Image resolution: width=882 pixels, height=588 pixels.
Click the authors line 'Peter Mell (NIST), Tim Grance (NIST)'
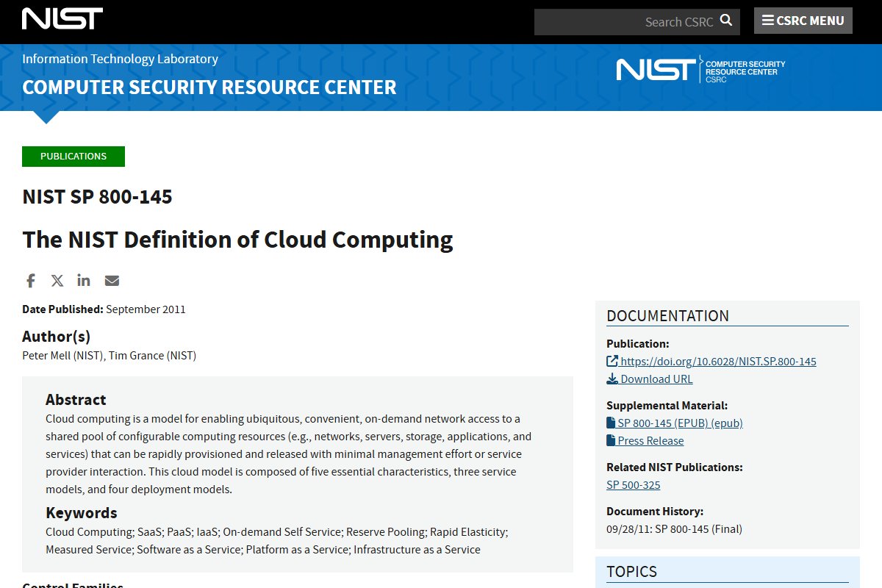[109, 356]
